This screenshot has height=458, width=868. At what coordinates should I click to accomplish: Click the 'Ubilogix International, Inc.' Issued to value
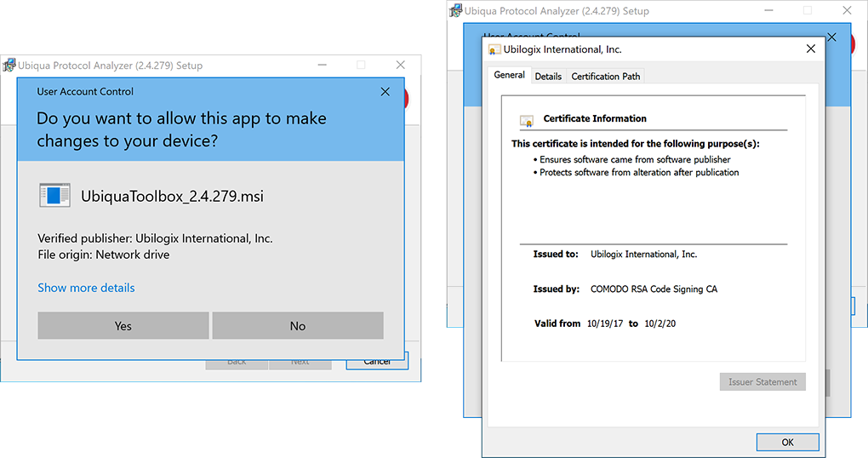(644, 255)
